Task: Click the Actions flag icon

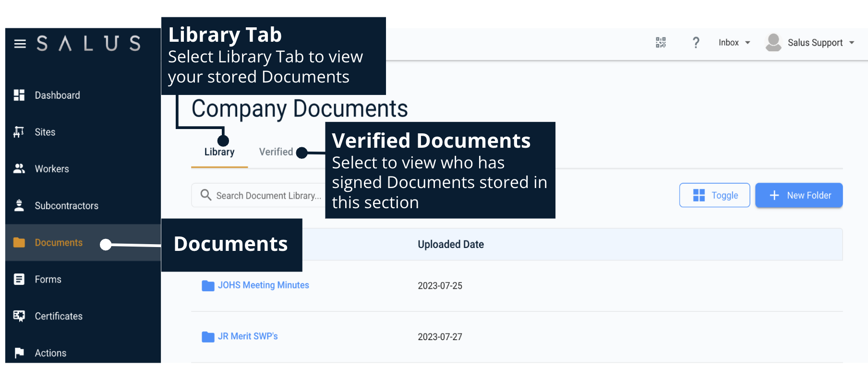Action: (19, 353)
